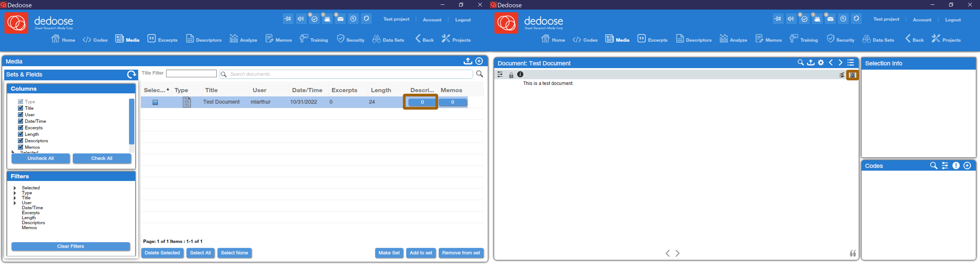Toggle selection checkbox for Test Document row
Viewport: 980px width, 264px height.
point(155,102)
